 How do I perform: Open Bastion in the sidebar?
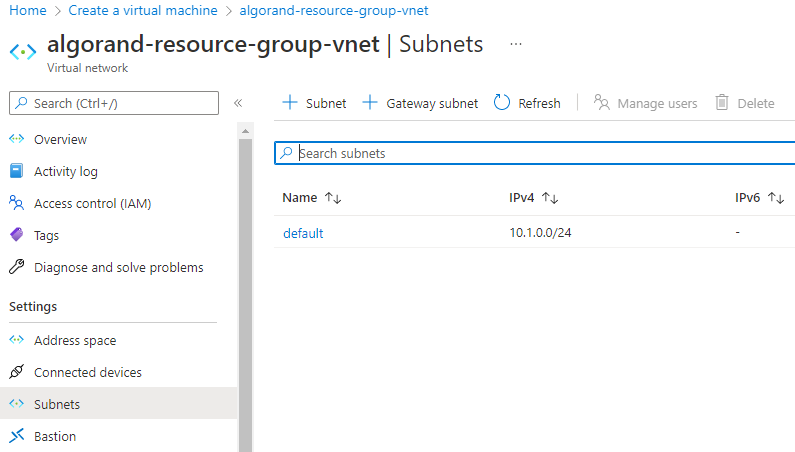point(55,436)
